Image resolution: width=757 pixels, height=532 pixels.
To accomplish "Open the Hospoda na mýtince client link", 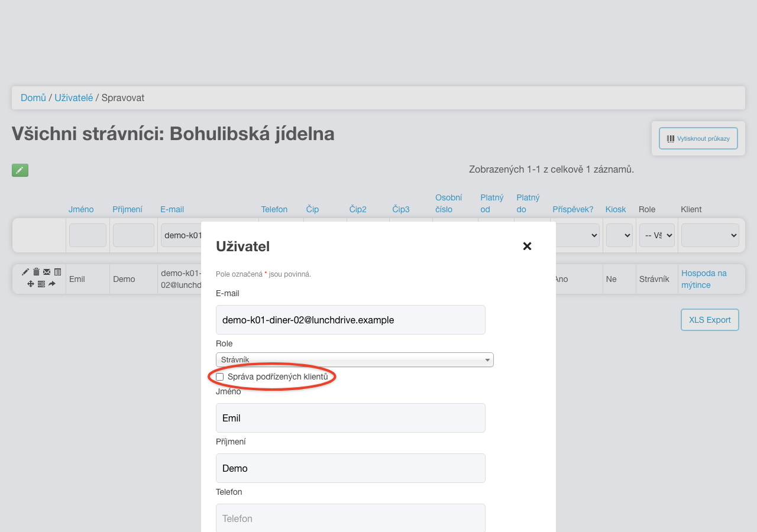I will 704,279.
